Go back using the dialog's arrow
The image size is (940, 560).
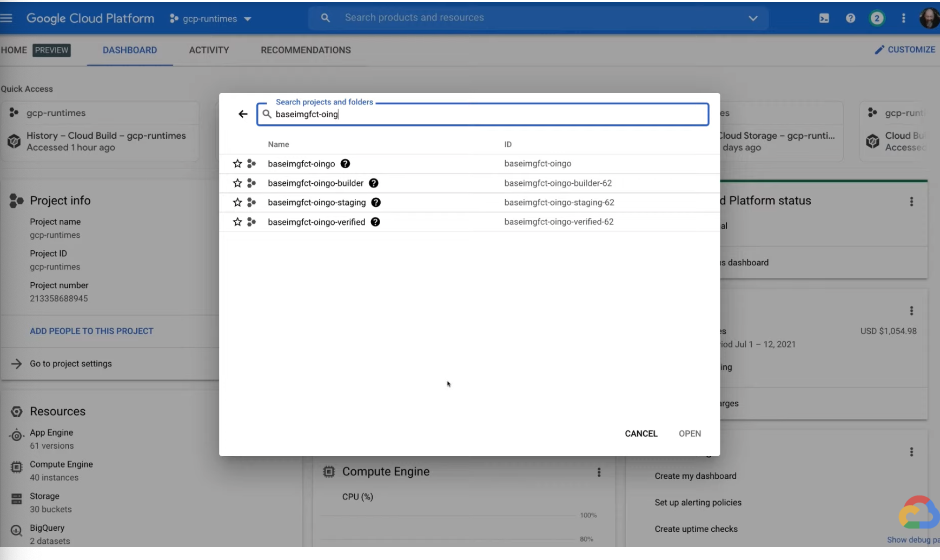[x=243, y=114]
